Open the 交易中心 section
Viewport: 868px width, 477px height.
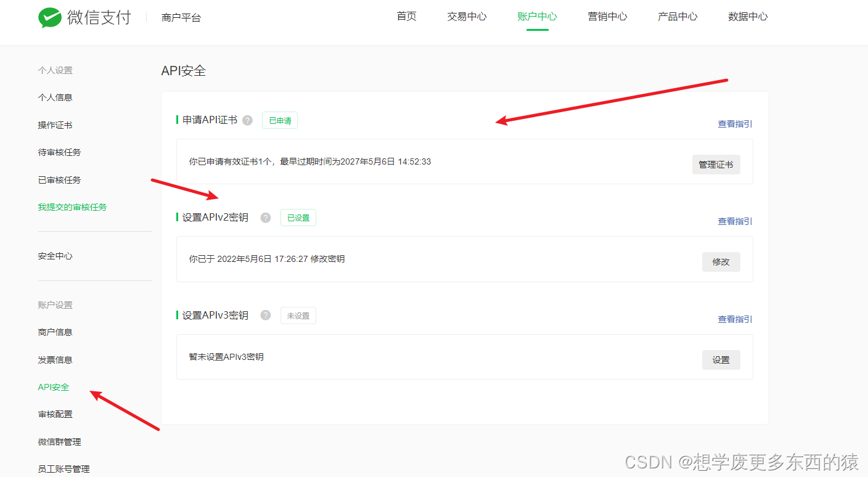pyautogui.click(x=467, y=17)
